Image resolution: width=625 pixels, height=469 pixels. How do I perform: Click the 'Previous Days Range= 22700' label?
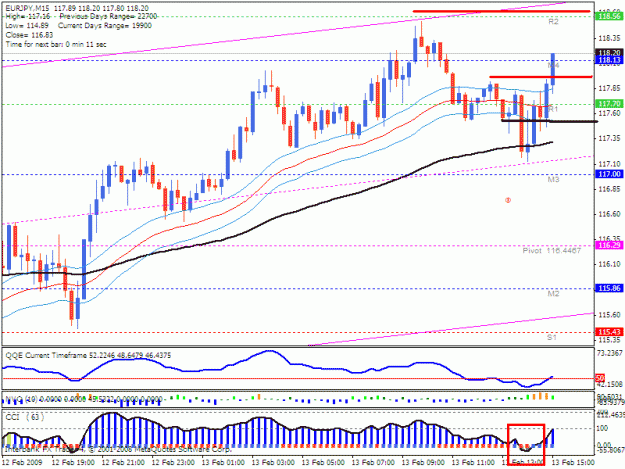(x=108, y=16)
